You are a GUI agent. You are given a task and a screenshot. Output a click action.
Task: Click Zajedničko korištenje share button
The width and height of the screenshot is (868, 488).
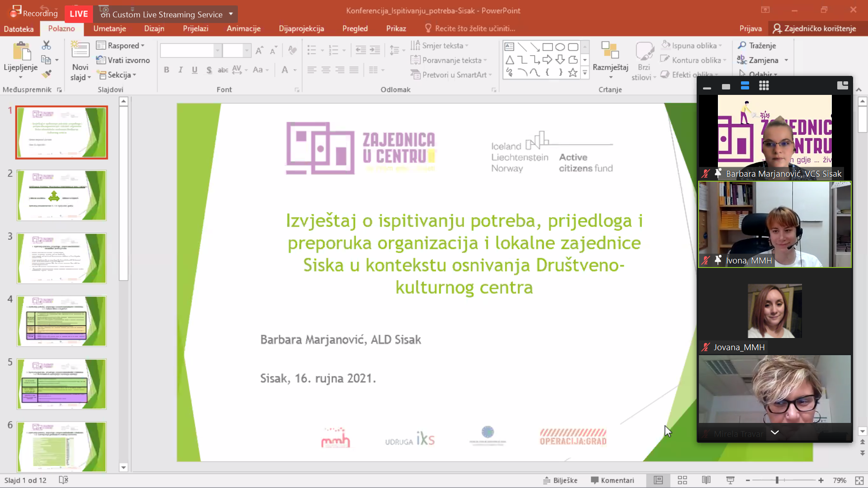pyautogui.click(x=814, y=28)
